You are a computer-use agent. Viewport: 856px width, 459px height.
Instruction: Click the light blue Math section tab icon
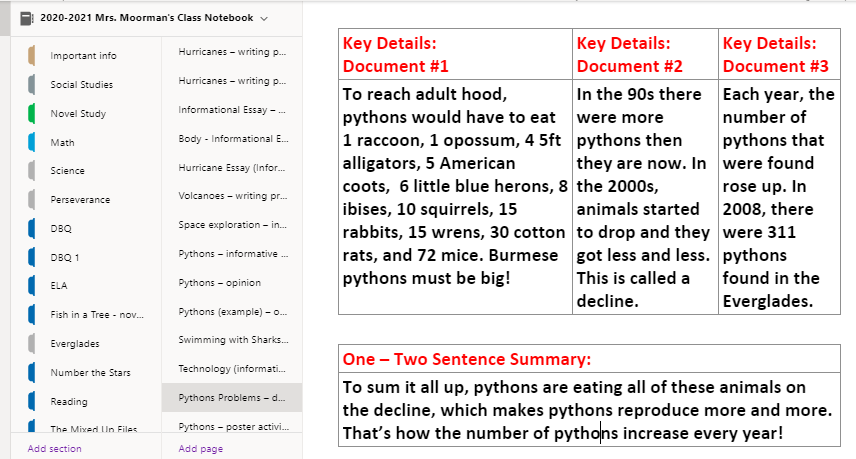pyautogui.click(x=32, y=142)
